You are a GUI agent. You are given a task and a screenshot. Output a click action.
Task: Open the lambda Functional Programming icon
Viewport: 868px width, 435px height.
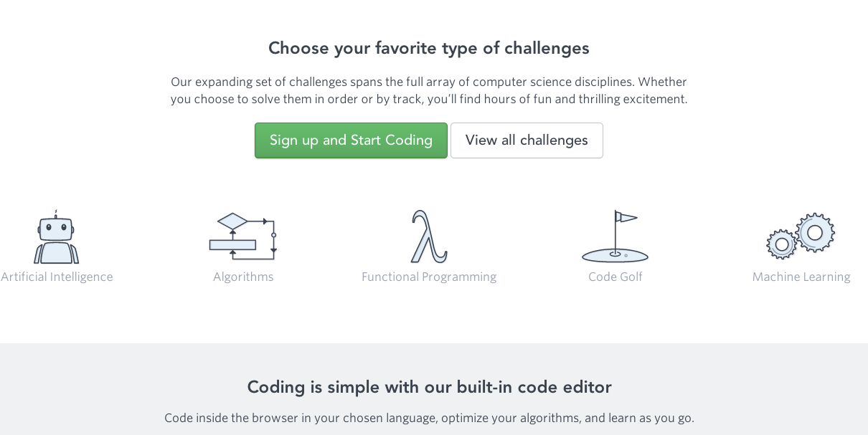[429, 236]
